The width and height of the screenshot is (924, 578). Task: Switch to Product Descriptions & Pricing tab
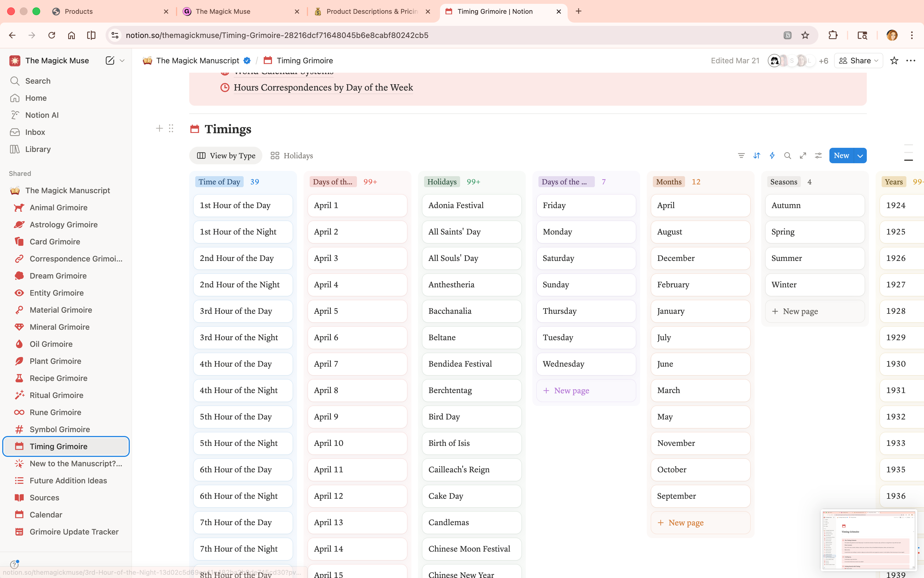(x=372, y=12)
